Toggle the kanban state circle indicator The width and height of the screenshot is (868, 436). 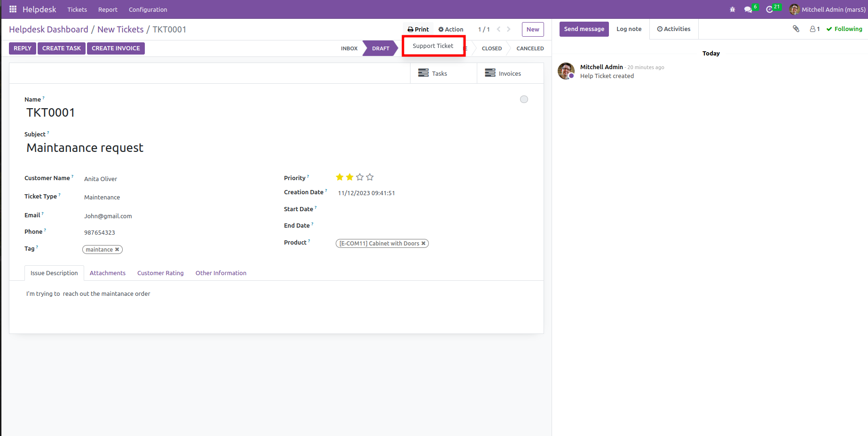tap(524, 99)
